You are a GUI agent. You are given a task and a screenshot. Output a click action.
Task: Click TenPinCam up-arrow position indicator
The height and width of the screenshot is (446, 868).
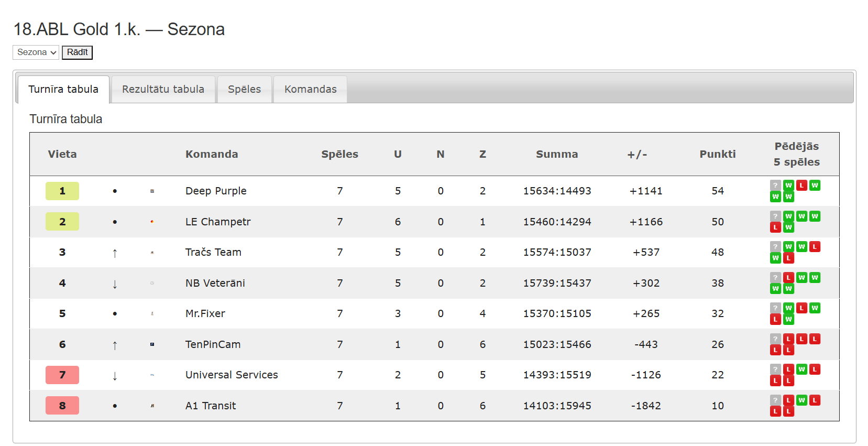click(115, 345)
